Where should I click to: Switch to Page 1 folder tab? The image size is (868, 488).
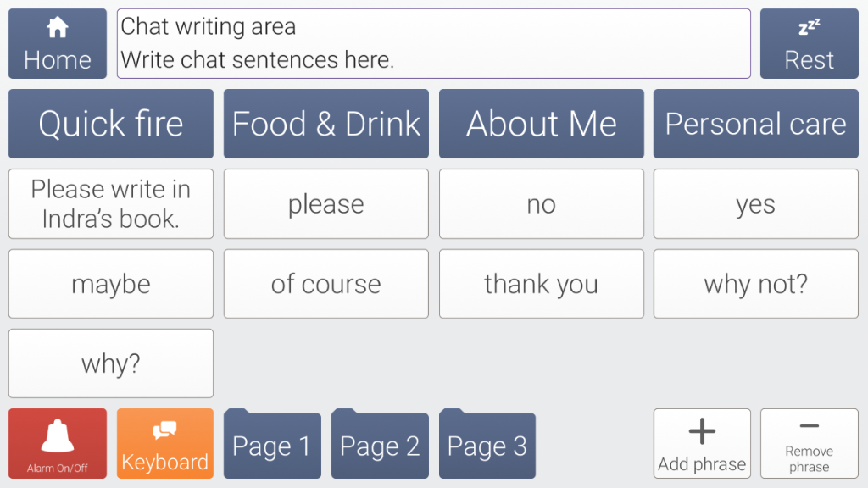tap(272, 443)
